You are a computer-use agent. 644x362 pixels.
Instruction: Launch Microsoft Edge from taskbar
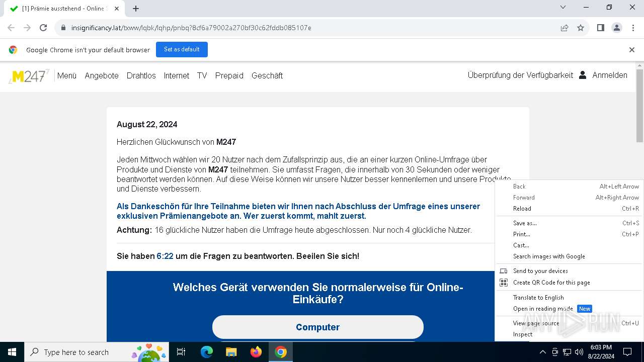tap(207, 352)
